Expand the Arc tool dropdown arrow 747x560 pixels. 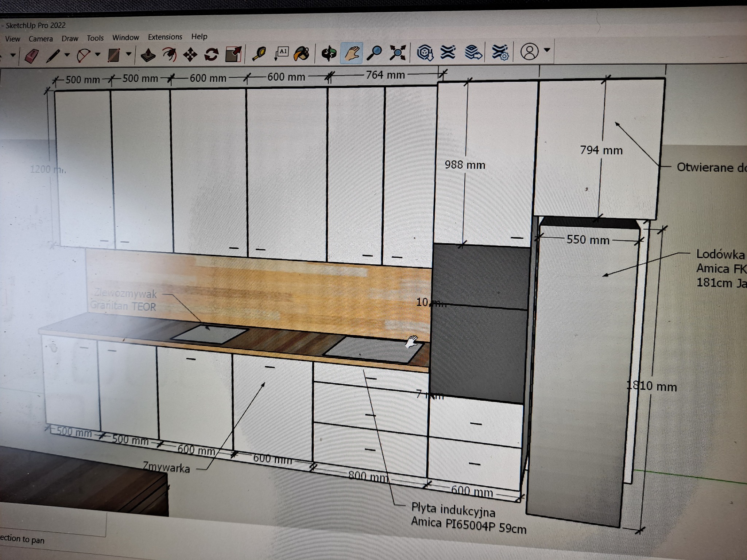97,54
